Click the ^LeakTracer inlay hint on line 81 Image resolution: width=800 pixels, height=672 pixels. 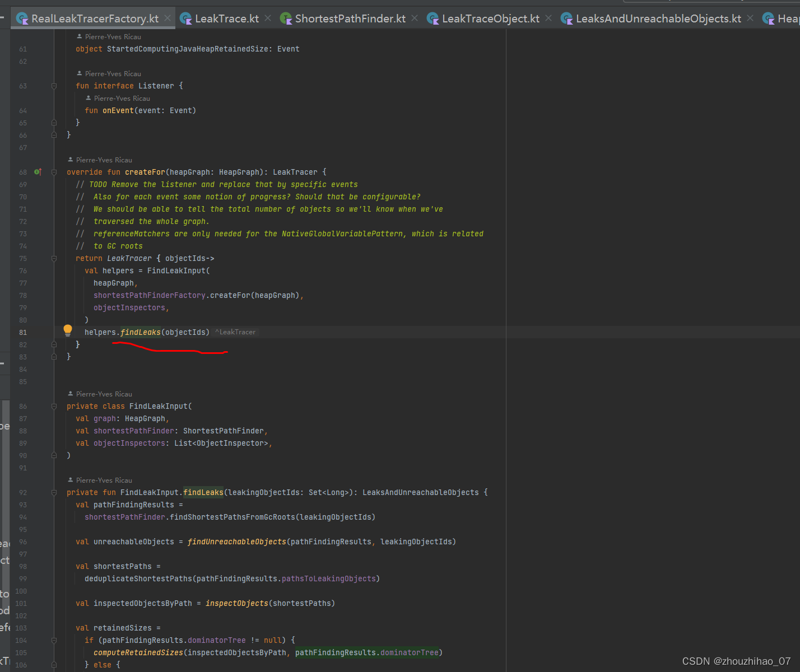(x=235, y=332)
